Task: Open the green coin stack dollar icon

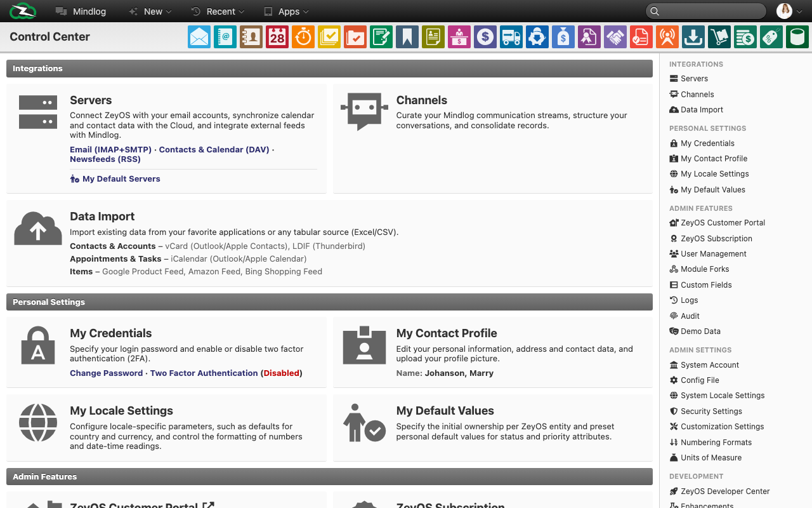Action: point(745,37)
